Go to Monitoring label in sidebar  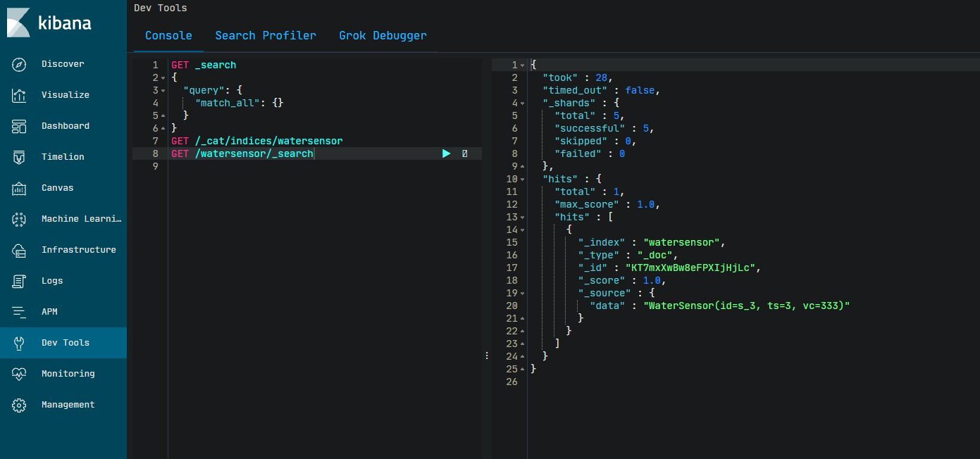click(x=68, y=374)
